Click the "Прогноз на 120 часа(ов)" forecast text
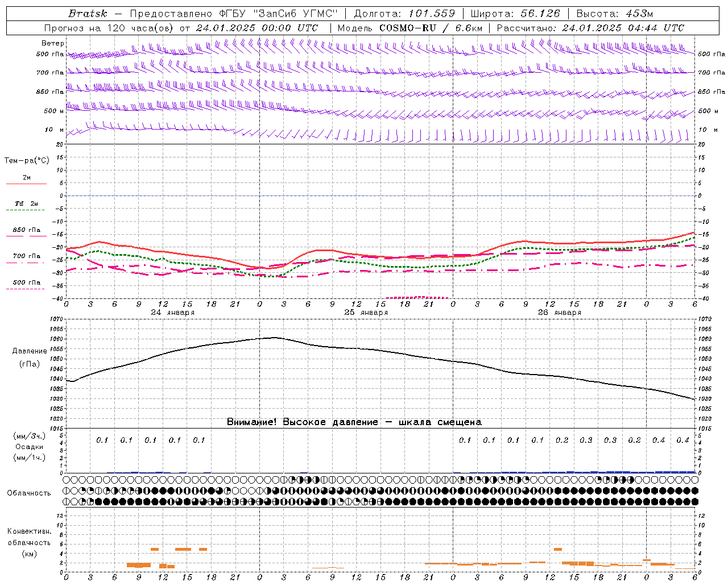The image size is (728, 582). tap(109, 28)
